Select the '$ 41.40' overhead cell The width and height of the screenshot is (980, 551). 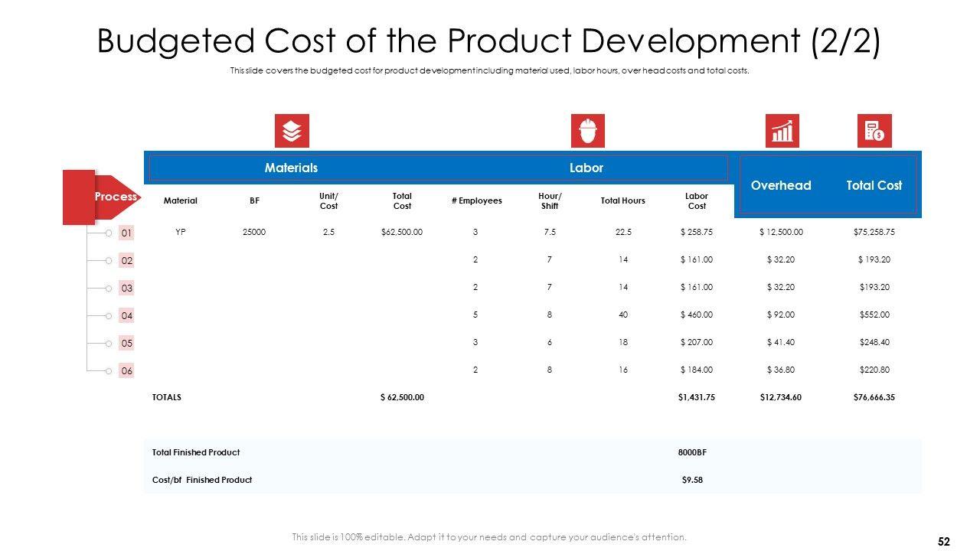tap(781, 342)
